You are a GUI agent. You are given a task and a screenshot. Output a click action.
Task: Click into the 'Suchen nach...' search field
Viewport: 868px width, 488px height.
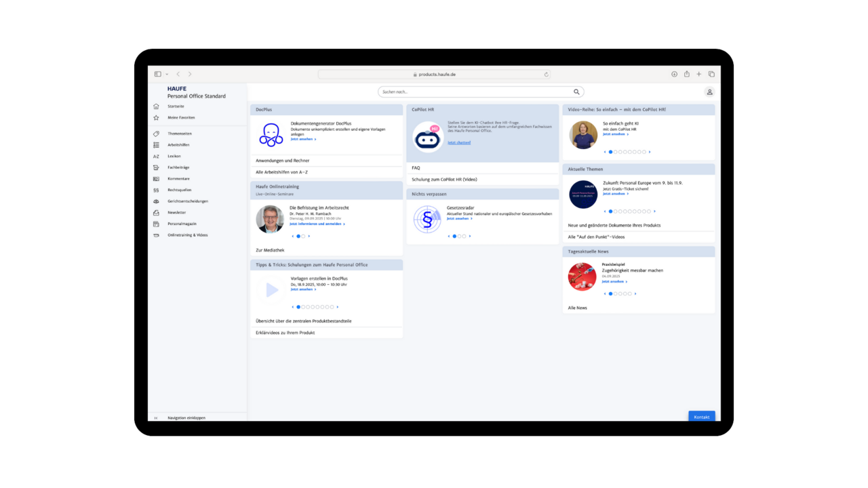point(475,92)
